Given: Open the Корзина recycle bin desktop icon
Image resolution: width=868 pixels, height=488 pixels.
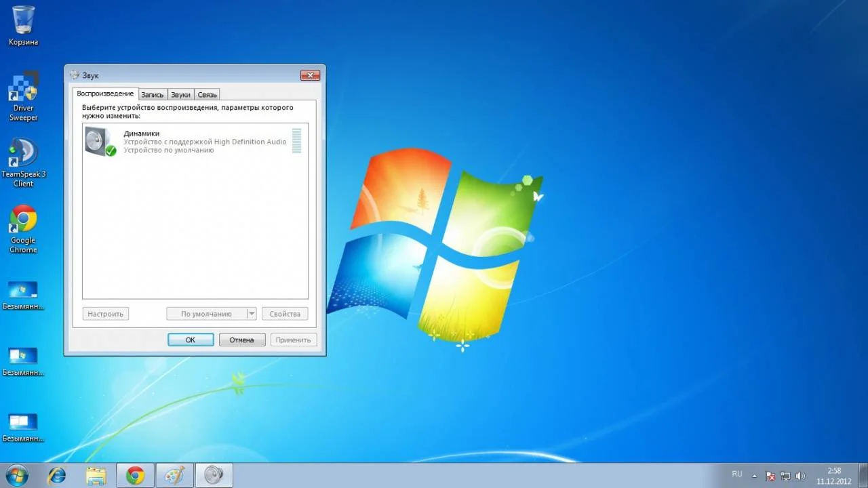Looking at the screenshot, I should point(23,26).
